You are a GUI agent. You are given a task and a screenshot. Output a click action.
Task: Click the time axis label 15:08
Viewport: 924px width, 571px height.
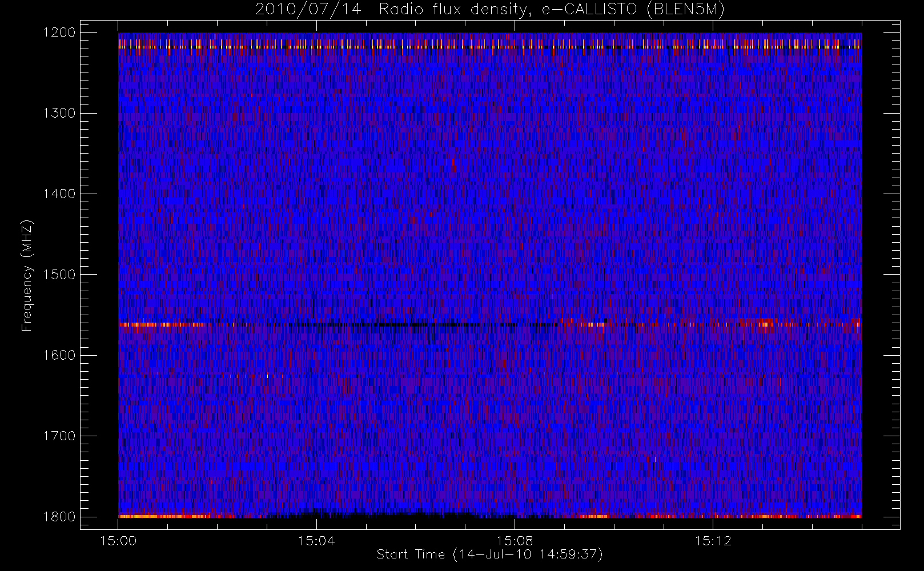point(515,541)
